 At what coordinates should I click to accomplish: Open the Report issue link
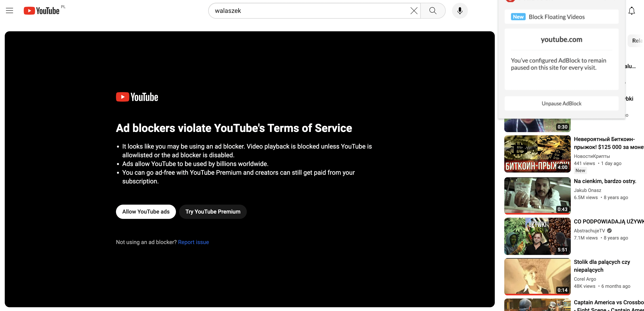coord(193,242)
